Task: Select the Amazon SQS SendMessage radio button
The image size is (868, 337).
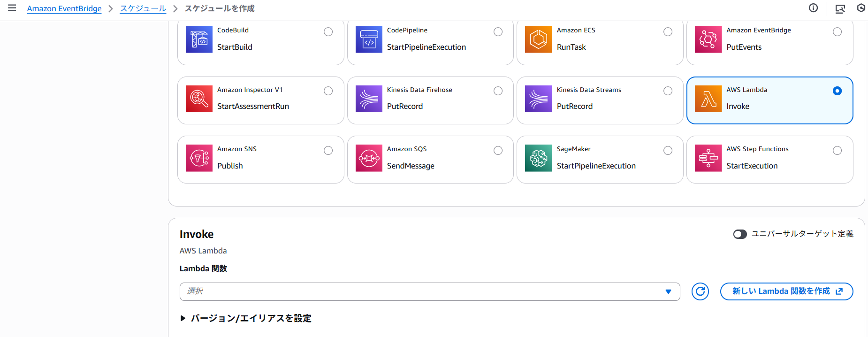Action: tap(498, 151)
